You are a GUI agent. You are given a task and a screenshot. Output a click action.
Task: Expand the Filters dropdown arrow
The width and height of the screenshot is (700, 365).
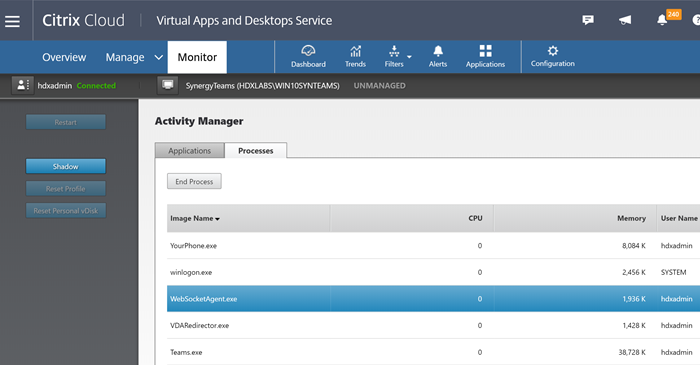click(x=409, y=57)
